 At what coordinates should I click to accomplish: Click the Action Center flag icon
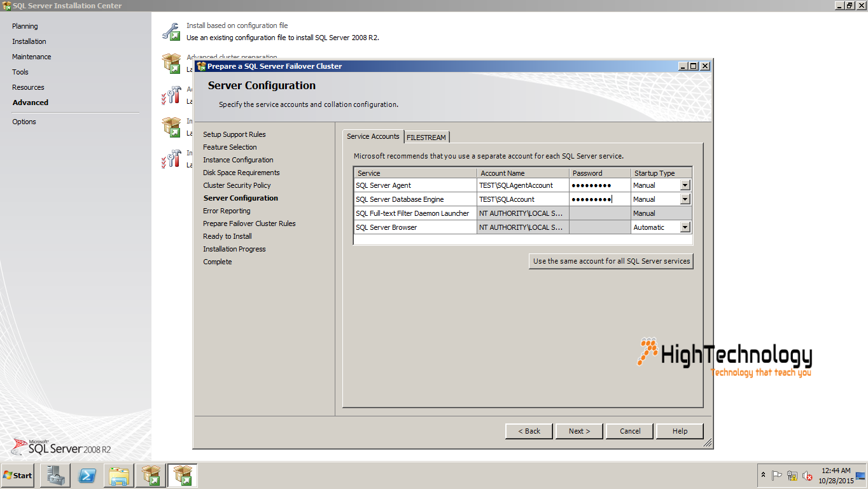[777, 476]
